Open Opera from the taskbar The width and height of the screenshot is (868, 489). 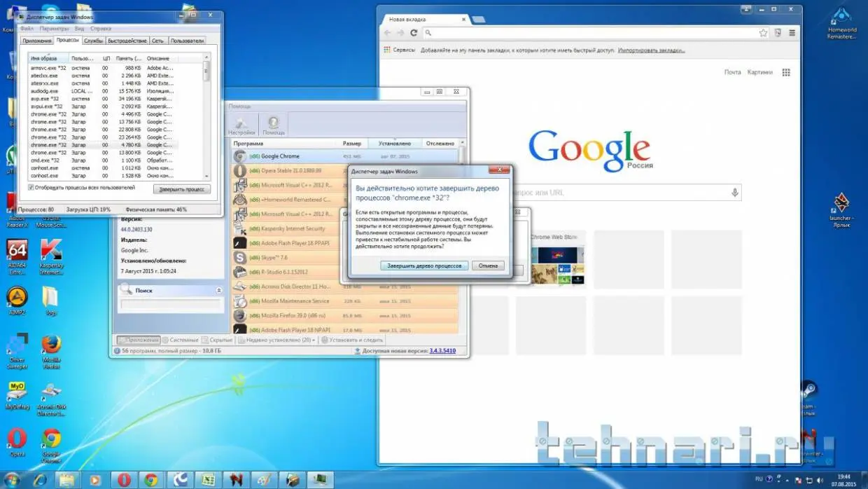coord(122,480)
